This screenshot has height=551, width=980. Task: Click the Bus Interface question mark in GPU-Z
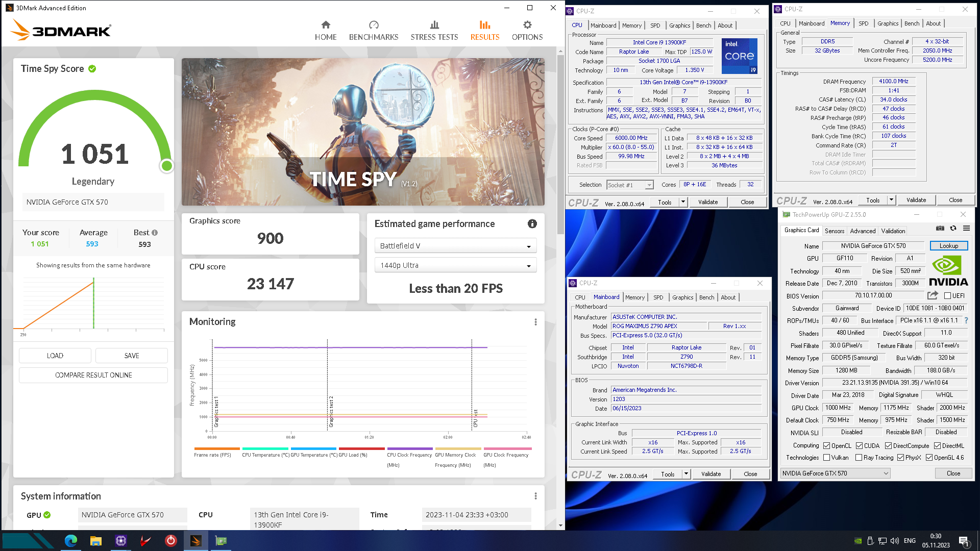966,320
